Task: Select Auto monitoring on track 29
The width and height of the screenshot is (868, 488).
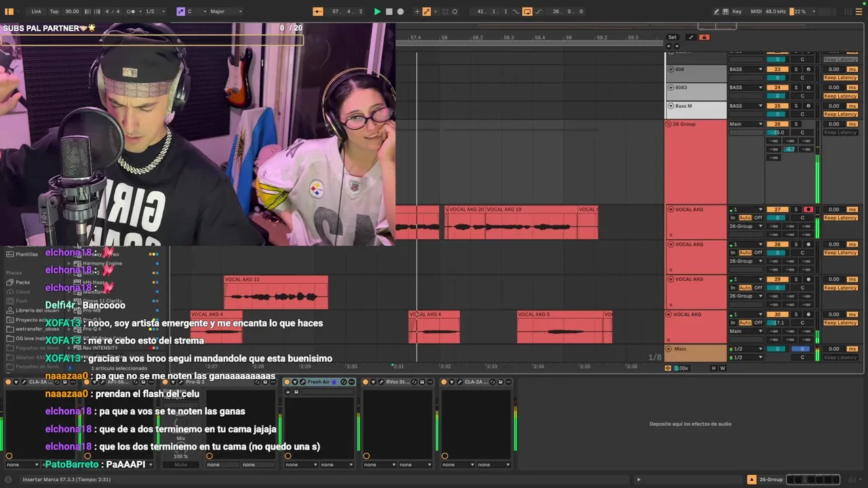Action: 745,287
